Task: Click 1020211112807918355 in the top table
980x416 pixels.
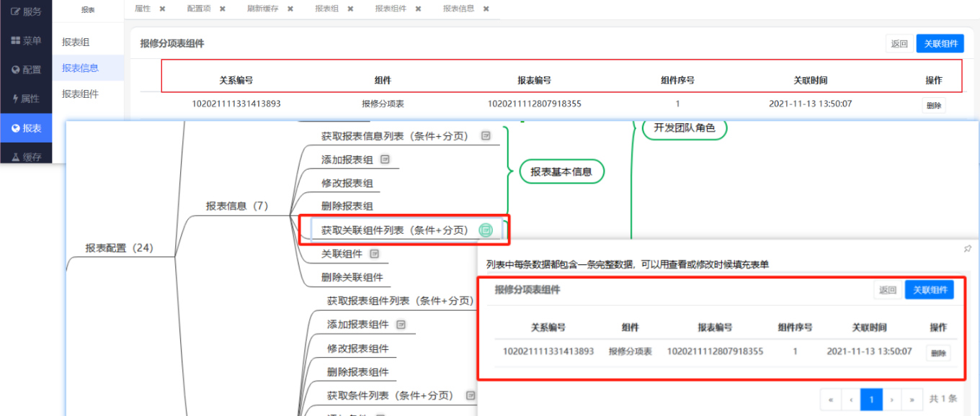Action: tap(535, 104)
